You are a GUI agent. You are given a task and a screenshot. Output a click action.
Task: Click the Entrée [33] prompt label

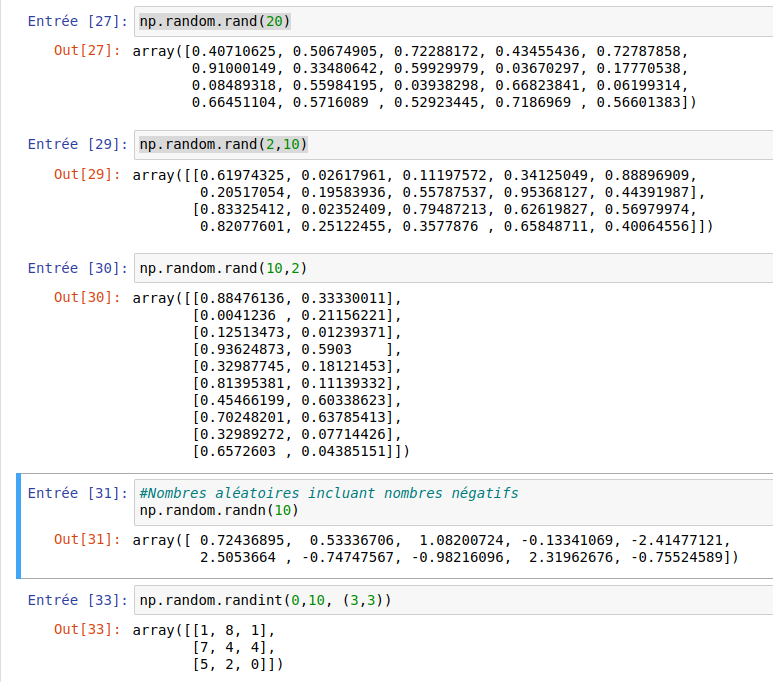point(75,601)
